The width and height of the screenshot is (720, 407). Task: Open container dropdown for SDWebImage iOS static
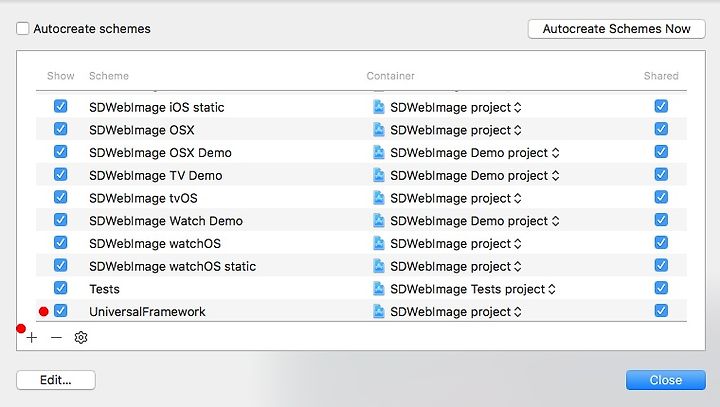(518, 107)
